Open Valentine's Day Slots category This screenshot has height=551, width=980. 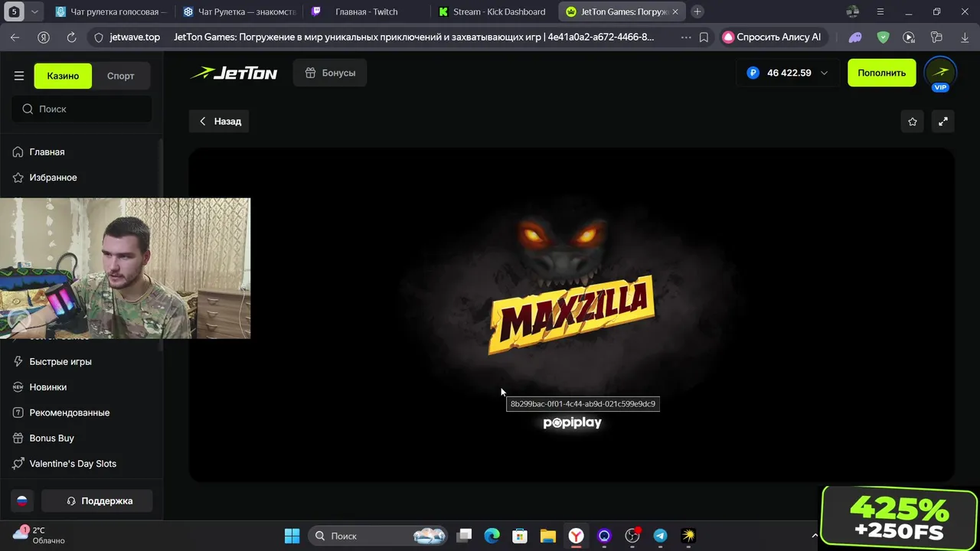click(73, 464)
